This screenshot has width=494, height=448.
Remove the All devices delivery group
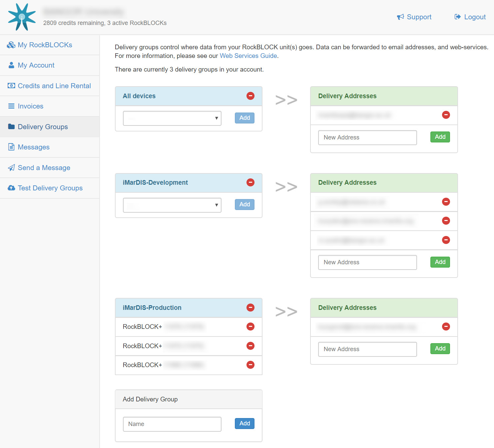[250, 96]
